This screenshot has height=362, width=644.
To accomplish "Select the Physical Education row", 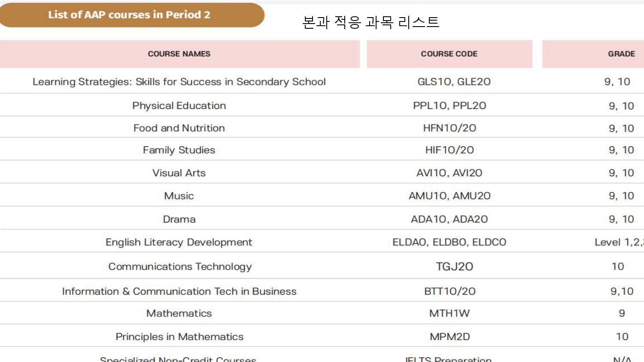I will click(322, 106).
